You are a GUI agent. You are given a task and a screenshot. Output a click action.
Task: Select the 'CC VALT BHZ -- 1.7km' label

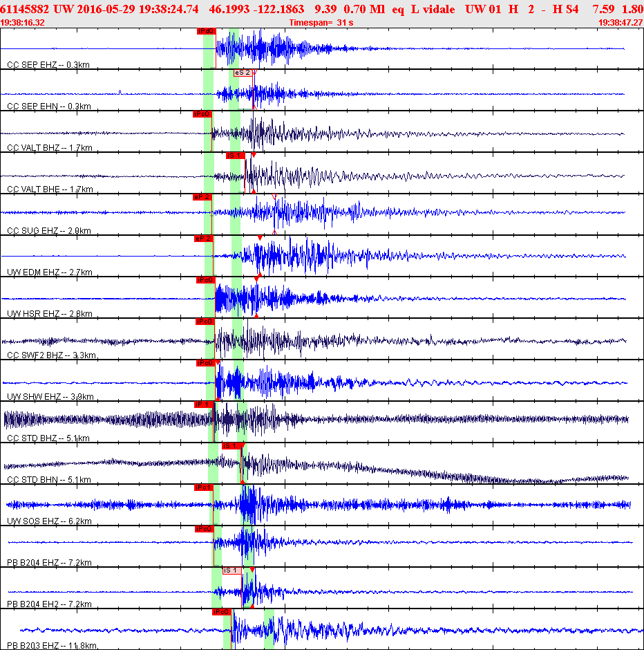tap(50, 147)
